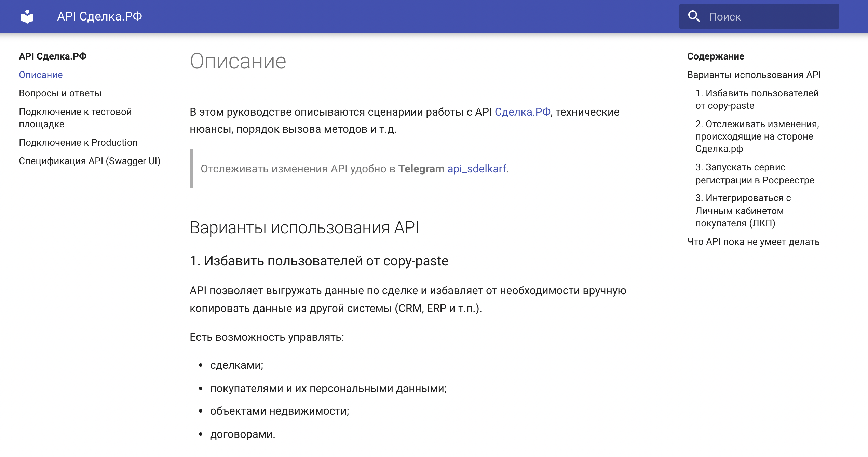Click the list item сделками;
This screenshot has width=868, height=457.
click(x=236, y=365)
